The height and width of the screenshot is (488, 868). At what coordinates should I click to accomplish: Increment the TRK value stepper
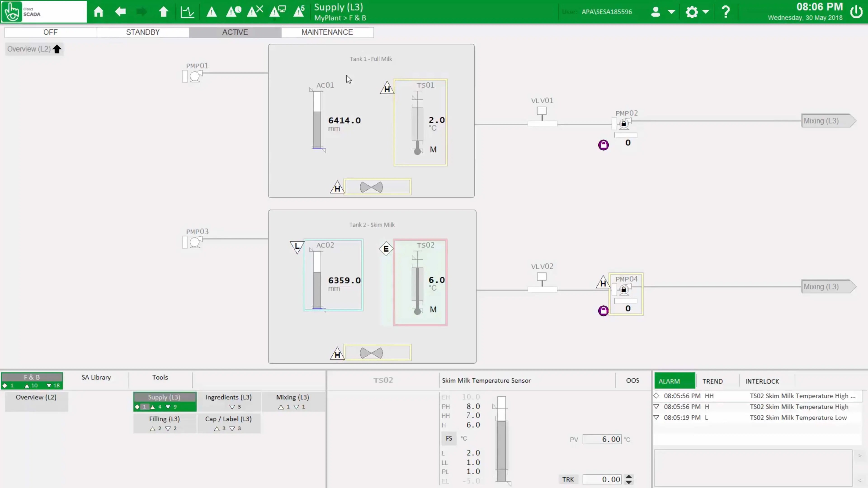pos(629,476)
